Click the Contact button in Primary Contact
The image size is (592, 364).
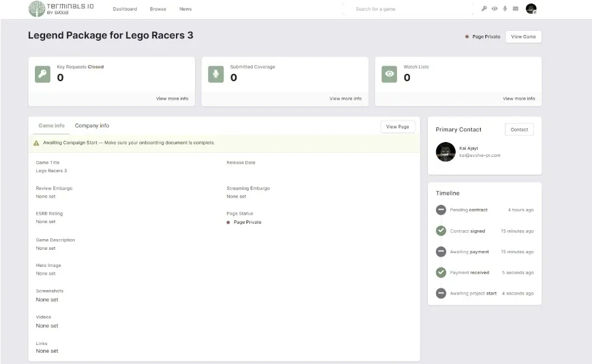[519, 130]
